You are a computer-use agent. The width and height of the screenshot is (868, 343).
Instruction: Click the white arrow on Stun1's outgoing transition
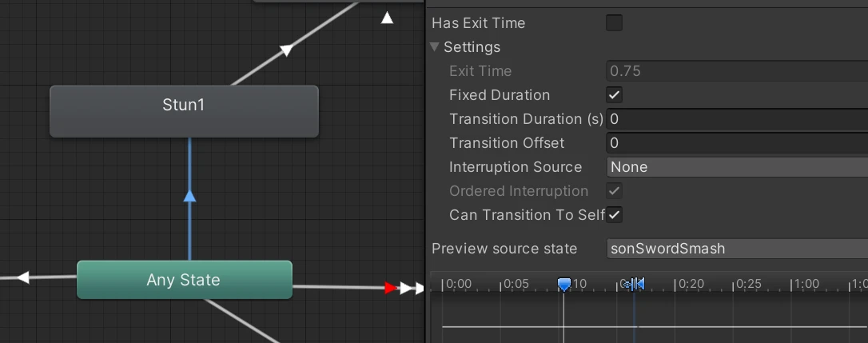tap(286, 51)
